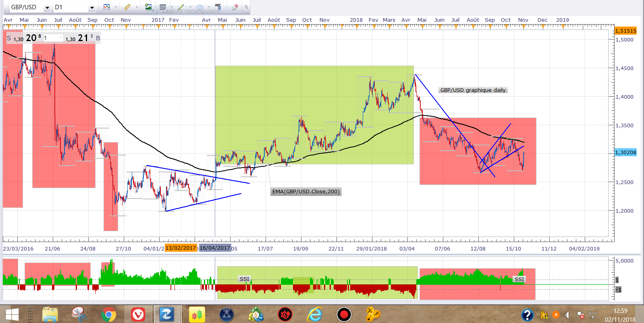This screenshot has width=644, height=323.
Task: Select the ruler measurement tool
Action: click(127, 7)
